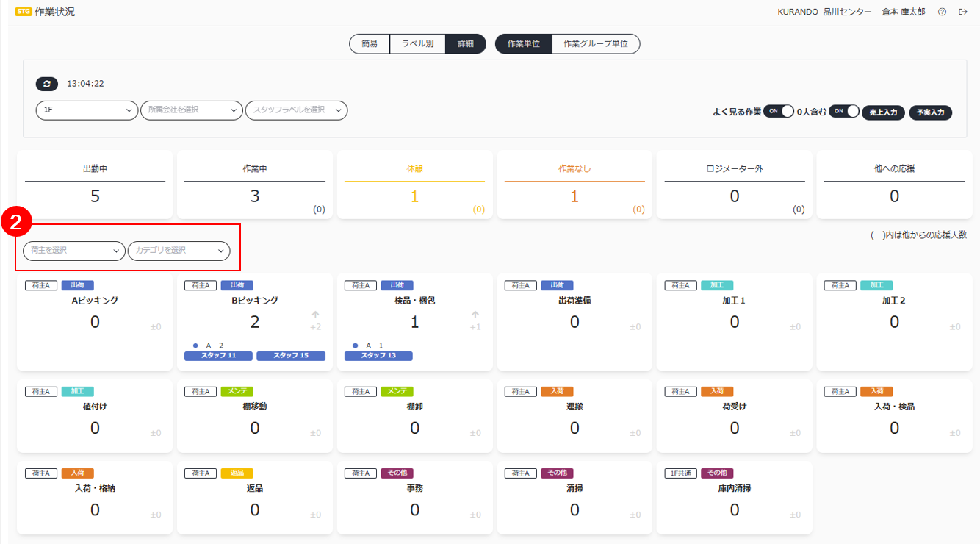The width and height of the screenshot is (980, 544).
Task: Switch to the 簡易 view tab
Action: pyautogui.click(x=370, y=44)
